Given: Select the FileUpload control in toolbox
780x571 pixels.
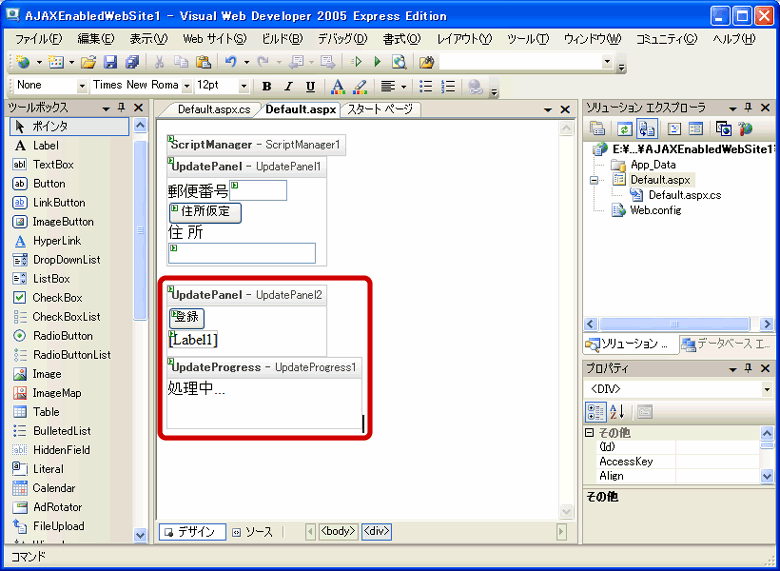Looking at the screenshot, I should (69, 526).
